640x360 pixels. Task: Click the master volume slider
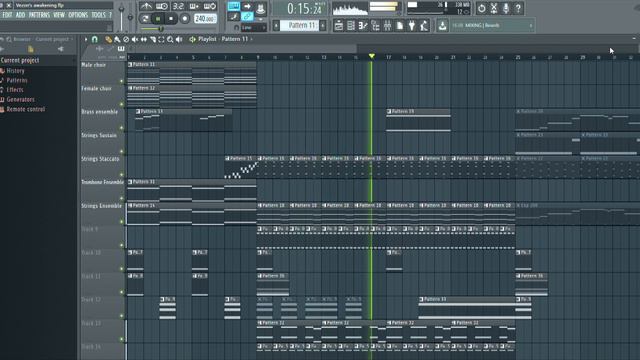pos(121,18)
